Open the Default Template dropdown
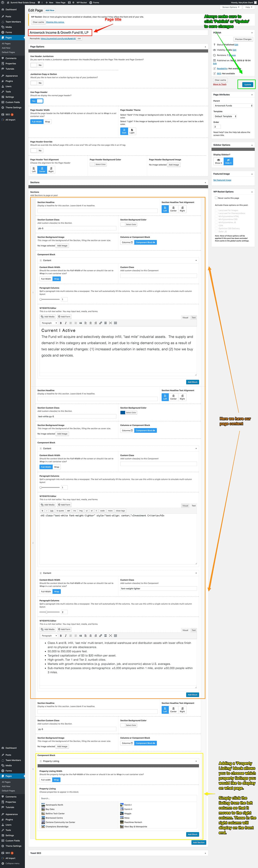The width and height of the screenshot is (258, 868). tap(225, 116)
